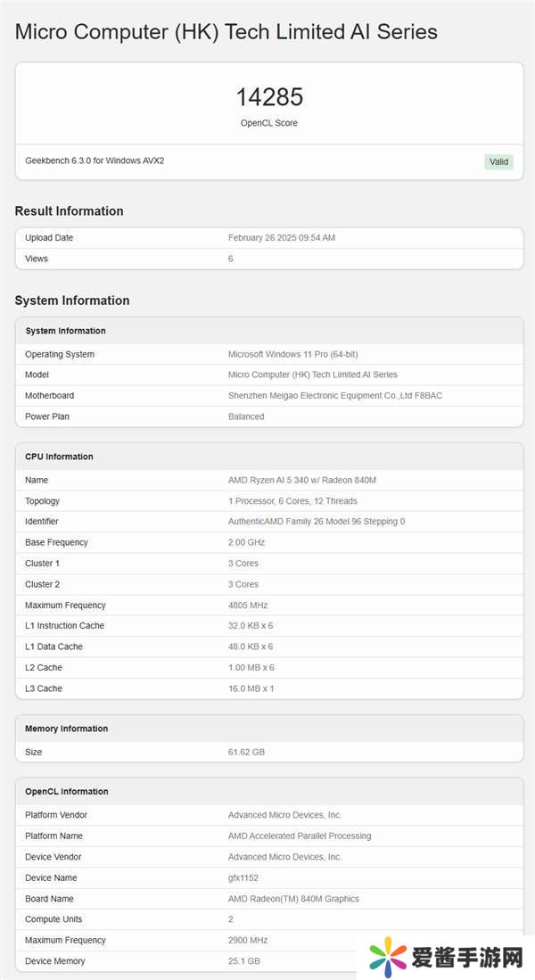Screen dimensions: 535x980
Task: Click the colorful pinwheel watermark logo
Action: point(387,956)
